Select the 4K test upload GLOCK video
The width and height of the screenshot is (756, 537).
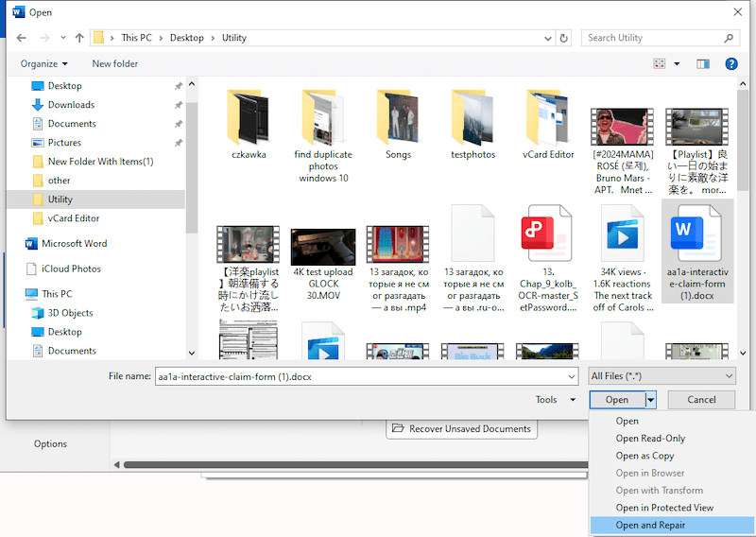click(x=323, y=246)
